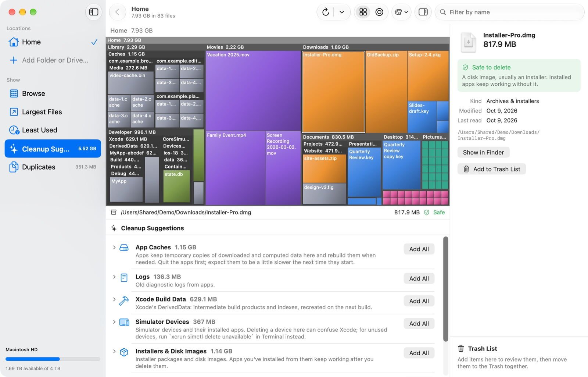The image size is (588, 377).
Task: Add All for Xcode Build Data
Action: click(x=419, y=301)
